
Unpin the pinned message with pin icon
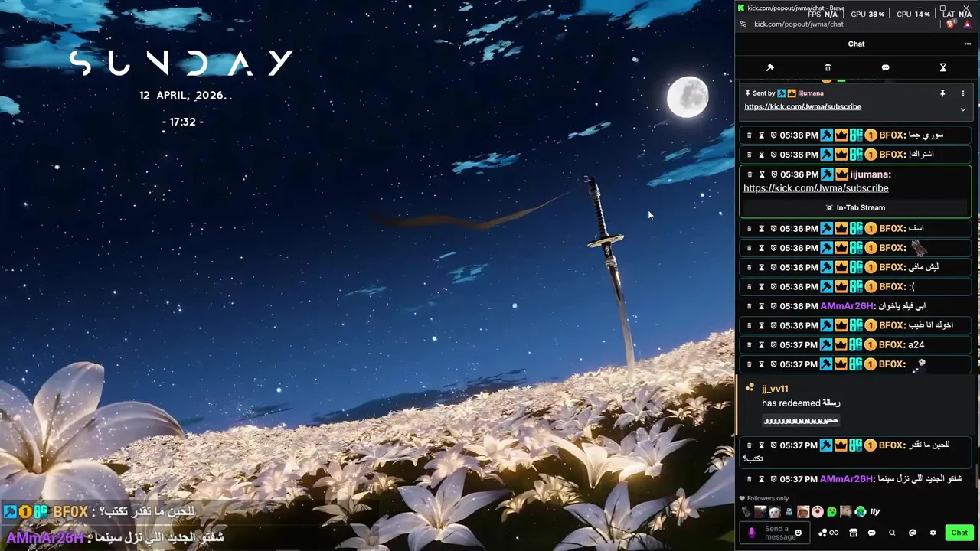[x=942, y=93]
